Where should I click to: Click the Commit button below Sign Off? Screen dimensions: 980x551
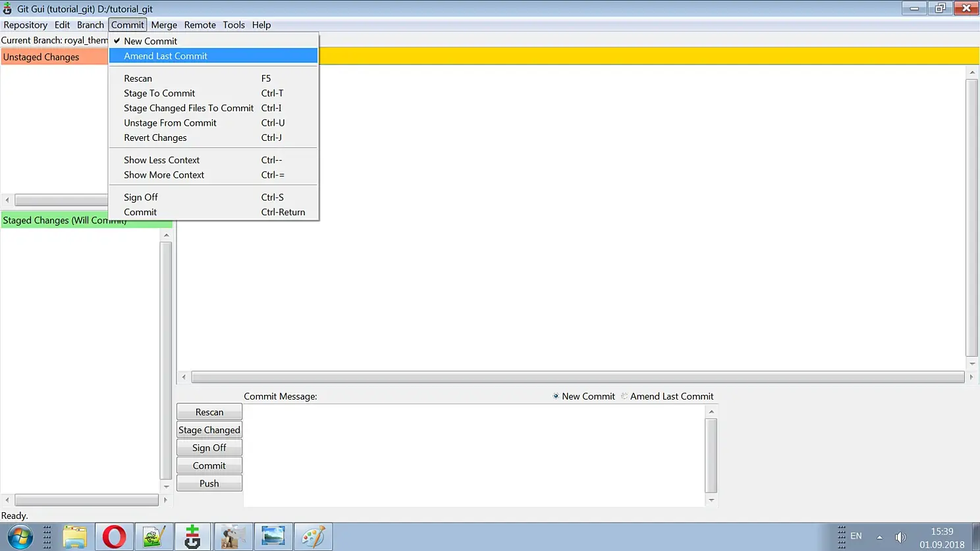209,465
